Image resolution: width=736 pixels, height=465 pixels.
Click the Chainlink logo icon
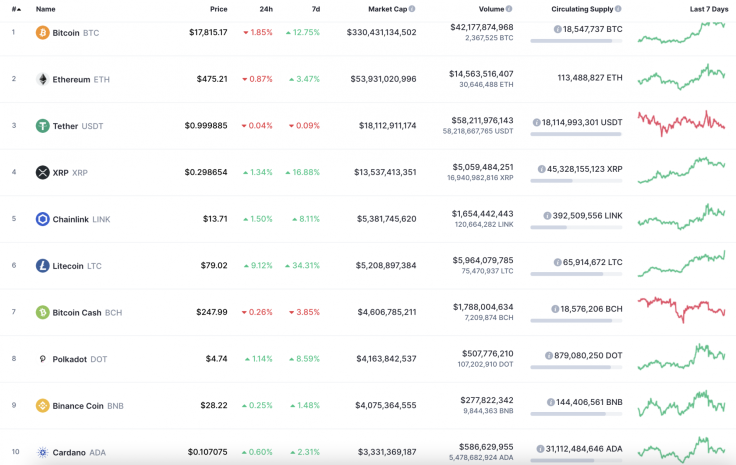tap(42, 219)
